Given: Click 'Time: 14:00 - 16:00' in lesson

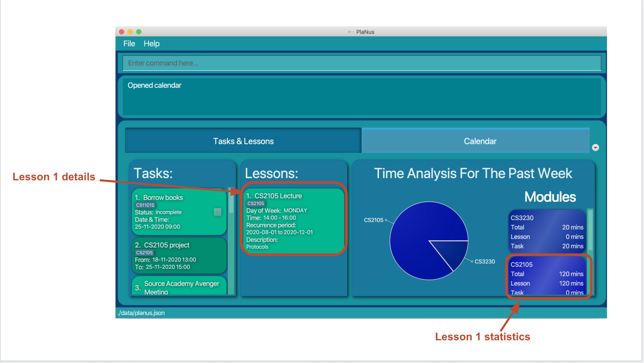Looking at the screenshot, I should (x=271, y=218).
